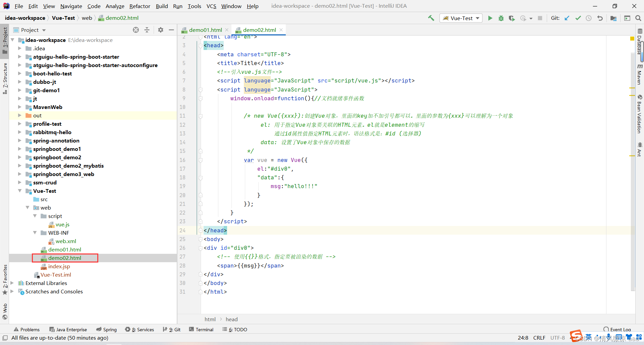Start debugging with the bug icon
Viewport: 644px width, 345px height.
(501, 18)
